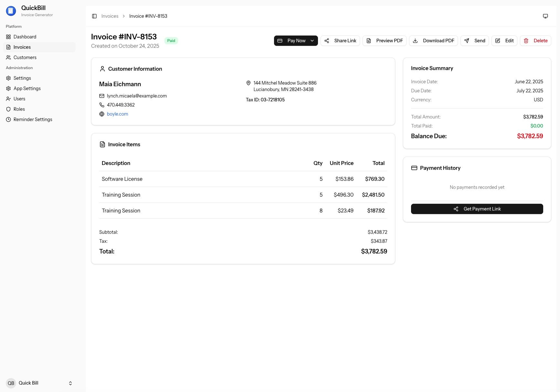Open Customers page from sidebar
The image size is (560, 392).
[25, 57]
